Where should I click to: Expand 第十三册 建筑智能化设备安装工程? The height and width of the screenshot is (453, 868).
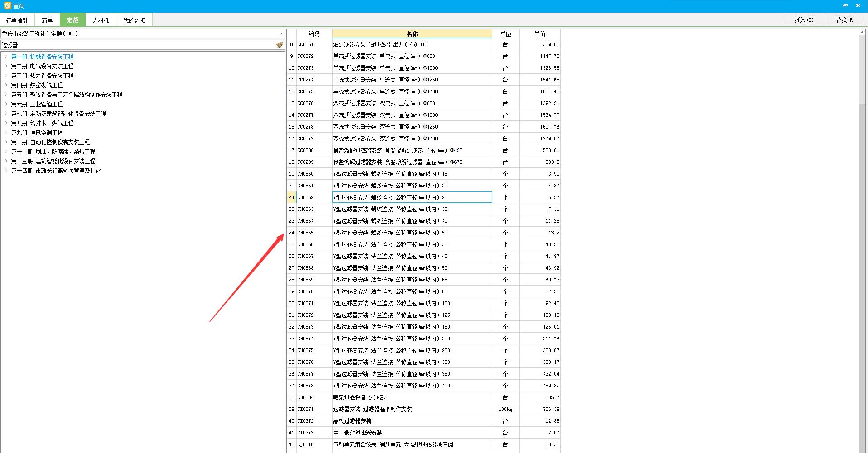[6, 161]
